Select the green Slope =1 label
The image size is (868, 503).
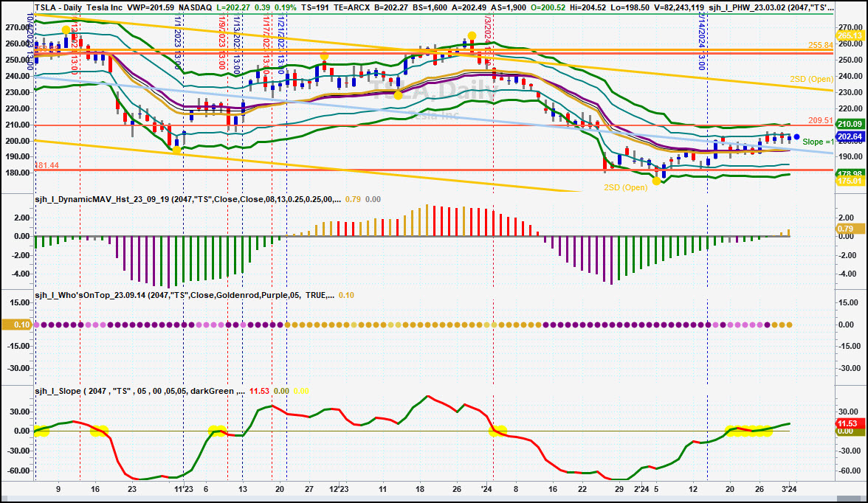(818, 142)
